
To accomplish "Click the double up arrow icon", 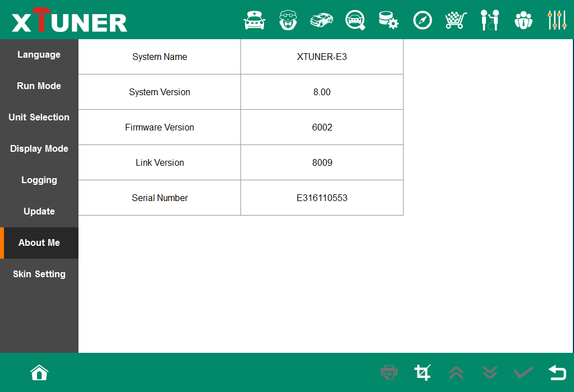I will (x=456, y=372).
